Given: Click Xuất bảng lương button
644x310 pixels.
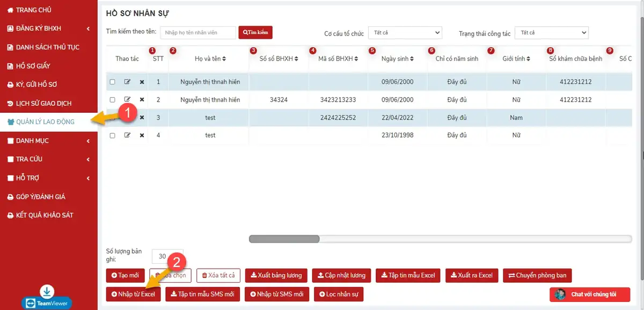Looking at the screenshot, I should pyautogui.click(x=276, y=276).
